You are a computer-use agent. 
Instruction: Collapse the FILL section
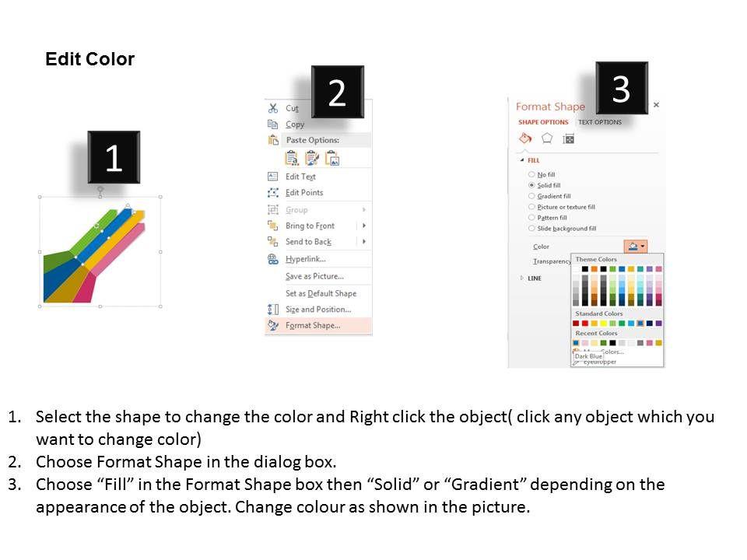click(522, 159)
